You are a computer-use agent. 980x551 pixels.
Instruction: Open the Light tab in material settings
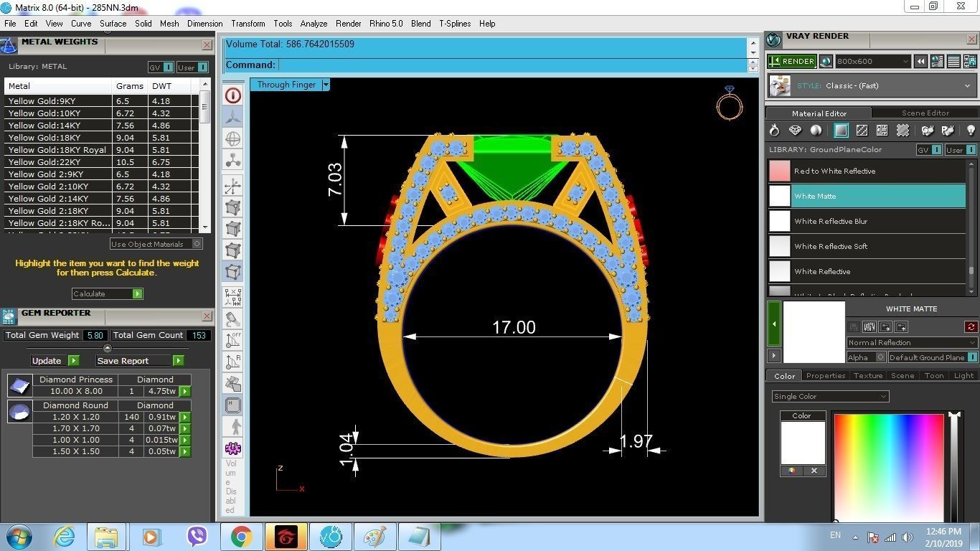[x=963, y=376]
